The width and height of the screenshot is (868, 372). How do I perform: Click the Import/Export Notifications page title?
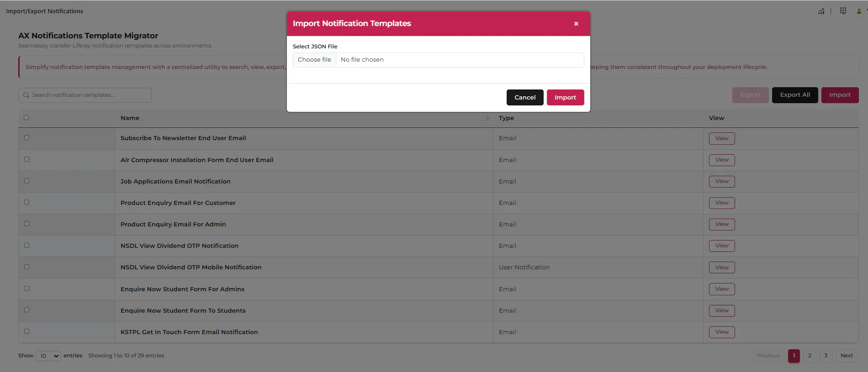coord(44,11)
